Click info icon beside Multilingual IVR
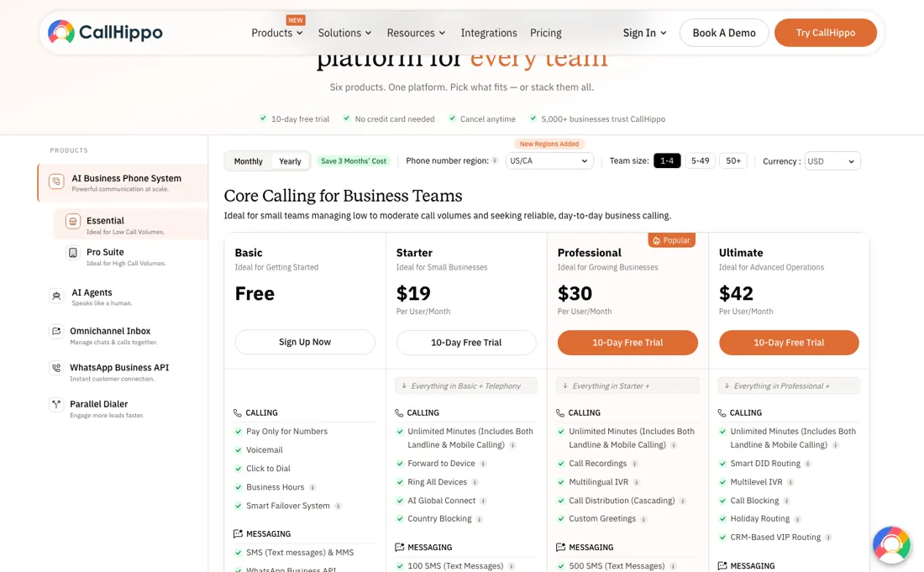Image resolution: width=924 pixels, height=572 pixels. [637, 482]
